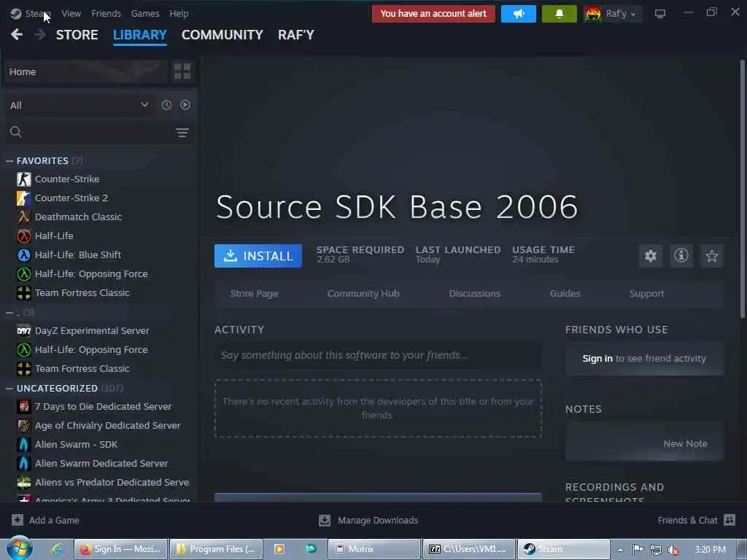
Task: Collapse the unnamed collection with three items
Action: [9, 312]
